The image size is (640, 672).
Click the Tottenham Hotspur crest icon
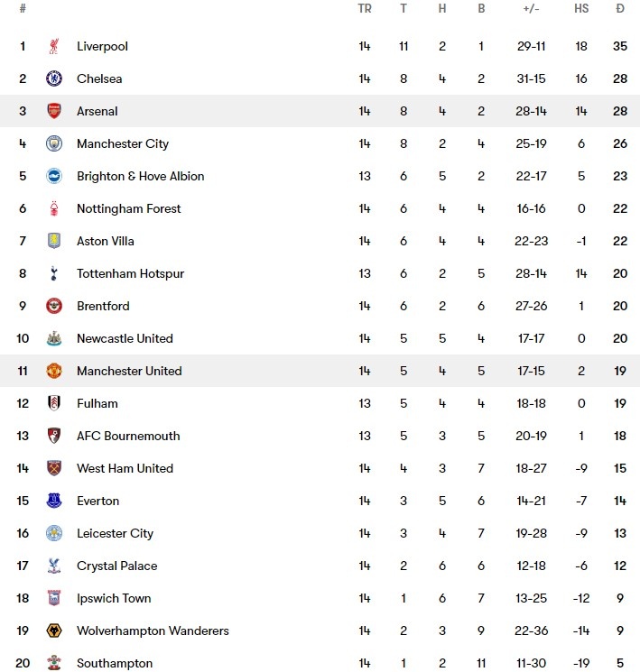pyautogui.click(x=54, y=273)
